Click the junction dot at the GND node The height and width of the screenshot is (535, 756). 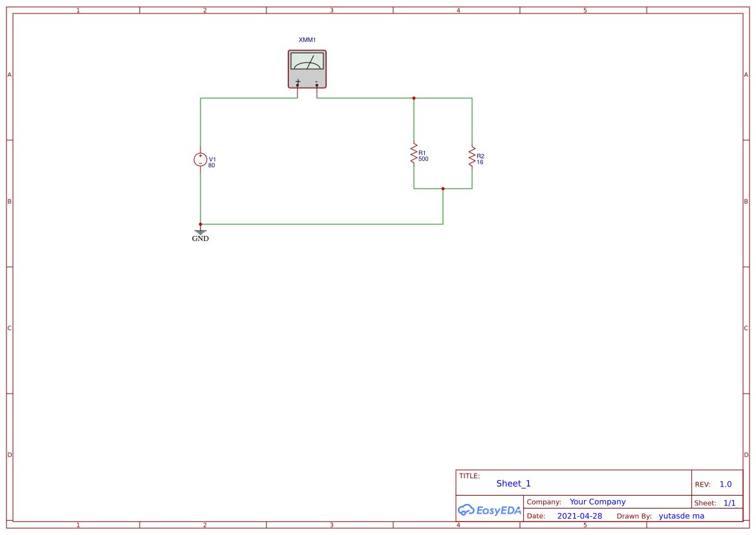tap(200, 224)
